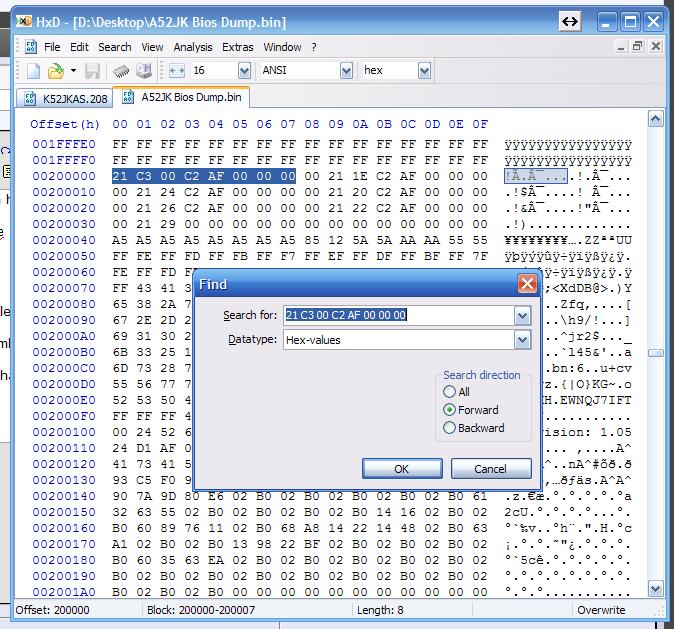The image size is (674, 629).
Task: Select the Backward search direction
Action: [x=474, y=428]
